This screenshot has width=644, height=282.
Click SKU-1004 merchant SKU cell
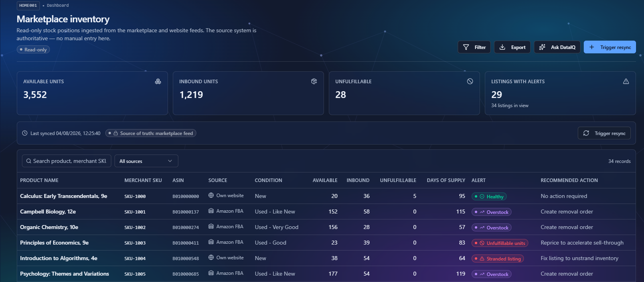(x=135, y=258)
